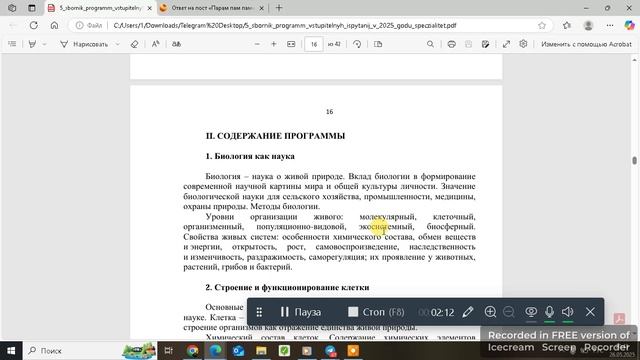Refresh the current page

33,25
